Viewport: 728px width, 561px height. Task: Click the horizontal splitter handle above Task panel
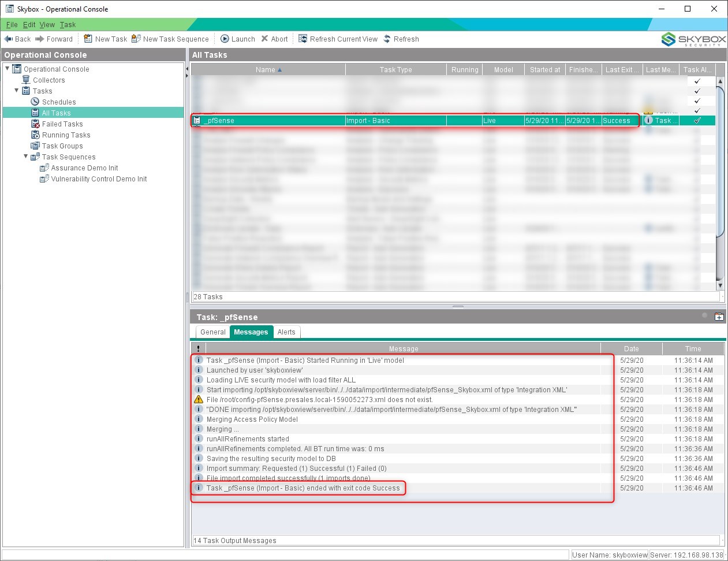pos(458,307)
